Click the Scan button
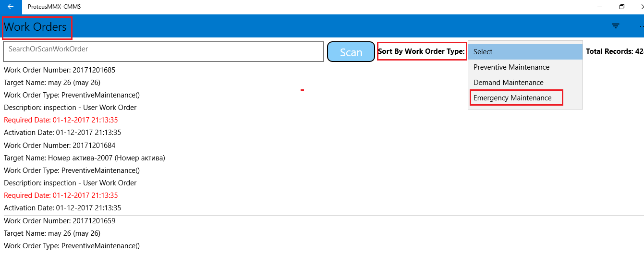644x255 pixels. point(351,52)
